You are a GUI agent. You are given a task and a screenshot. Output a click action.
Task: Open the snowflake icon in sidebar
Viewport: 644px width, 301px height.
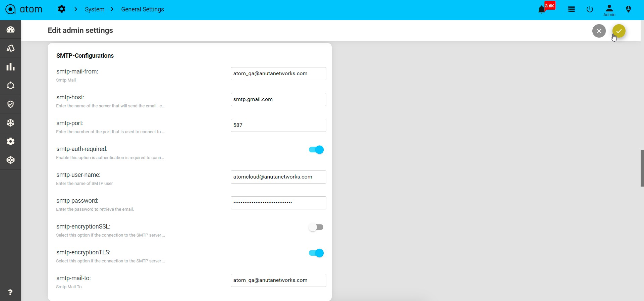(x=11, y=123)
